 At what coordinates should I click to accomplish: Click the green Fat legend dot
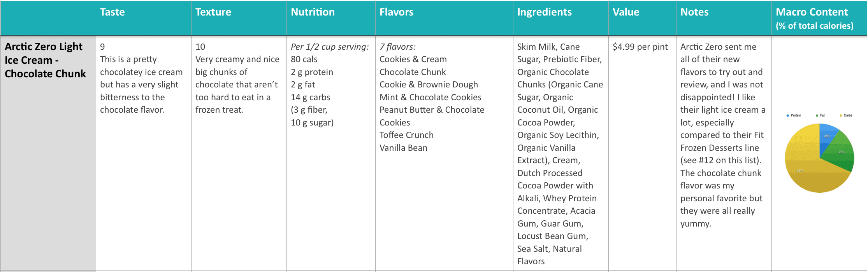pyautogui.click(x=817, y=115)
